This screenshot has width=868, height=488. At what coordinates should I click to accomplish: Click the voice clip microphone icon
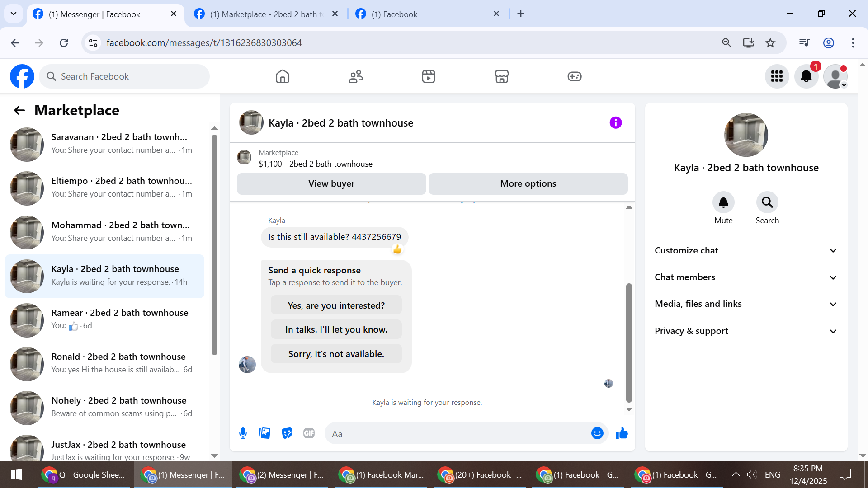(243, 433)
